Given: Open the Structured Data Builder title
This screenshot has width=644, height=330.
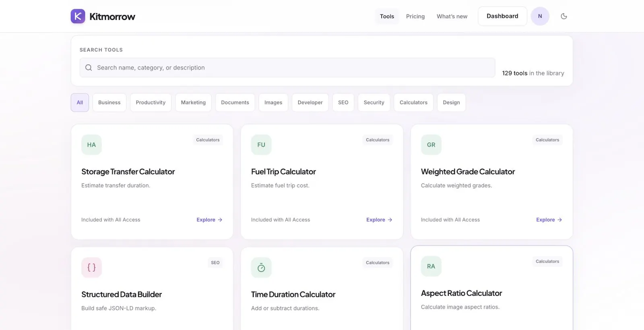Looking at the screenshot, I should 122,295.
